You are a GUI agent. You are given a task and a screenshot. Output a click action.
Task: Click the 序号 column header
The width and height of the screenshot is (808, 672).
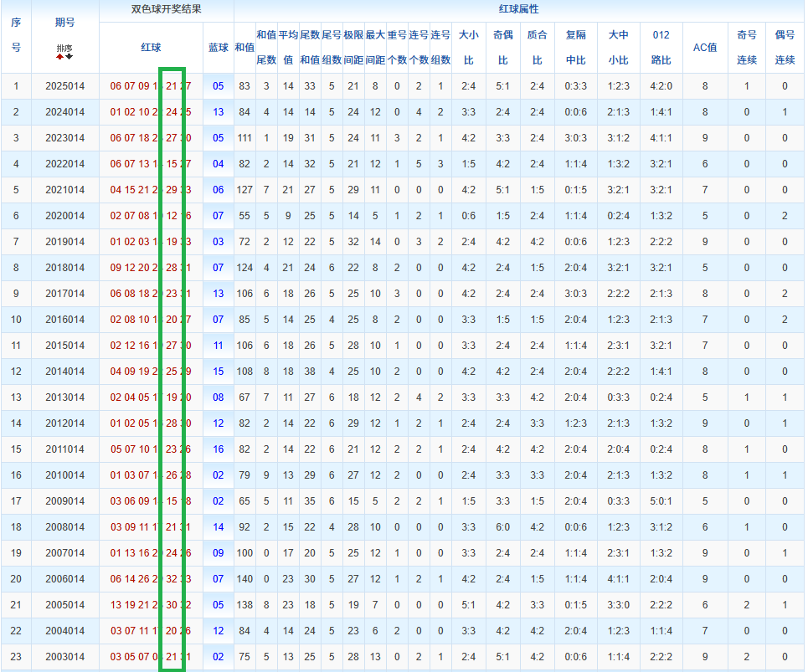tap(16, 35)
